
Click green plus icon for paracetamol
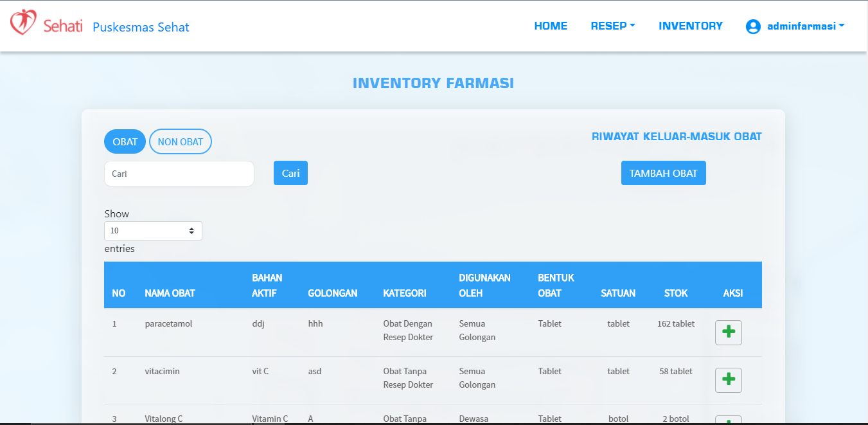(x=728, y=332)
